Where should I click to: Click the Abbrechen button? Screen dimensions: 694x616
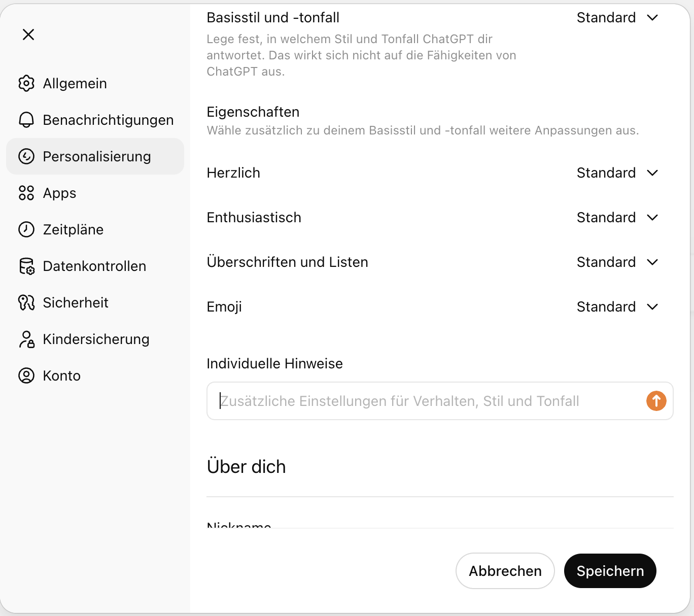pyautogui.click(x=505, y=571)
